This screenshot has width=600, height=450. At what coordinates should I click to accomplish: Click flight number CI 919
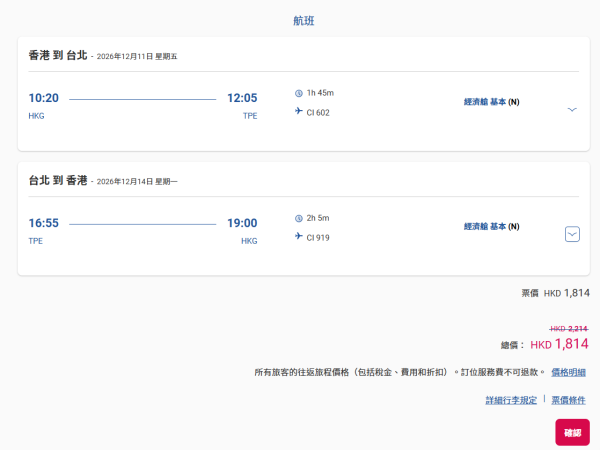318,238
